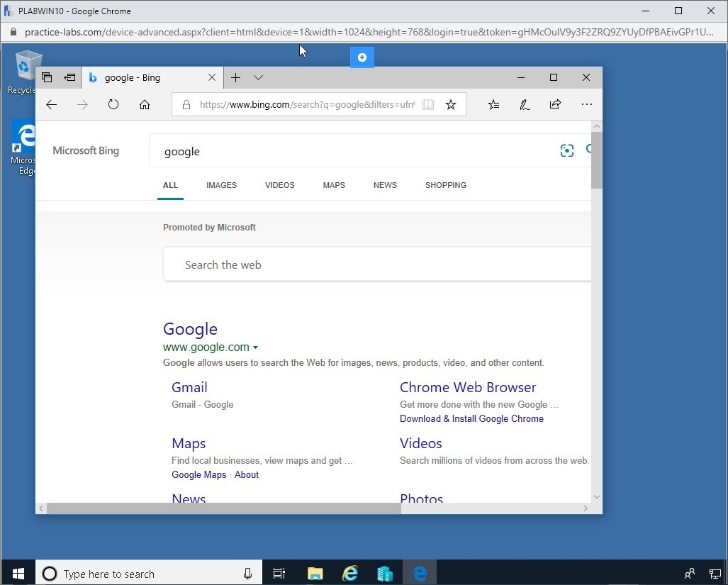
Task: Switch to NEWS search tab
Action: click(385, 185)
